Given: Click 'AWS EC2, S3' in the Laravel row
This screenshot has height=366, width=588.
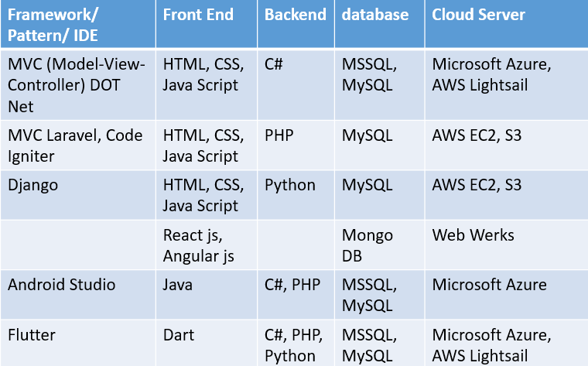Looking at the screenshot, I should pos(507,145).
